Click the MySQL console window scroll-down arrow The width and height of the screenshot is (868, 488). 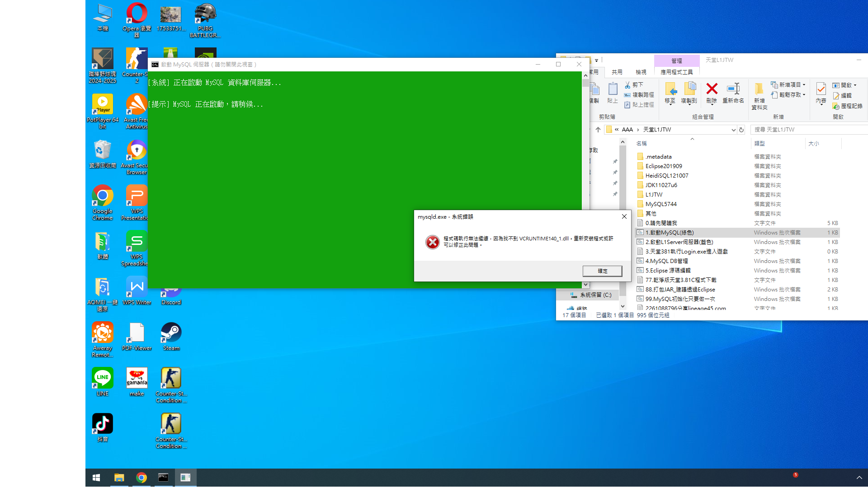click(585, 285)
